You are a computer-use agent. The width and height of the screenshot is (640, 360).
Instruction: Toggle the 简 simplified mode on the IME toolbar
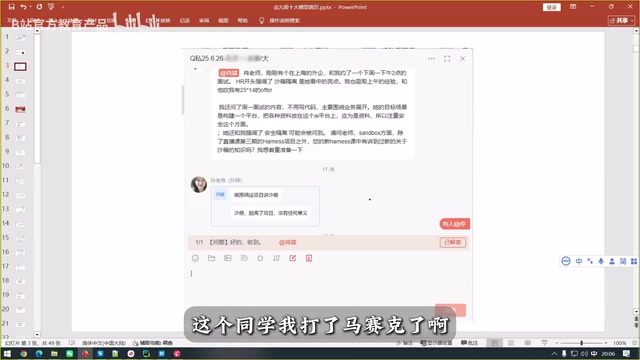click(x=623, y=261)
